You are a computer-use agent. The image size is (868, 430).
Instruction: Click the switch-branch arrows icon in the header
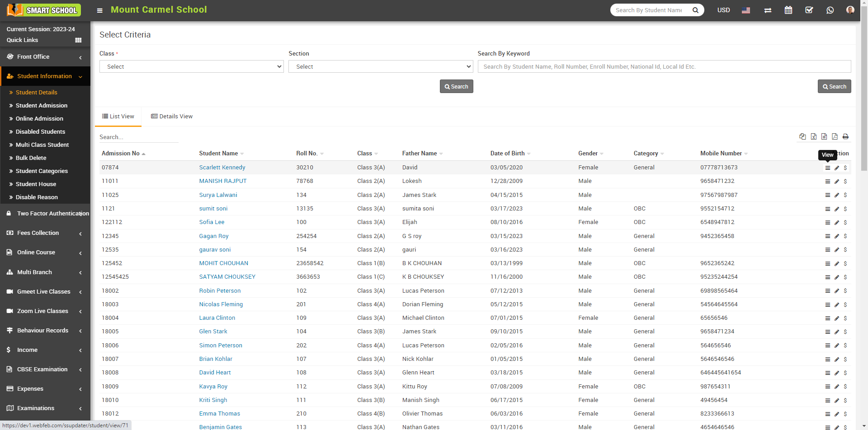(768, 10)
